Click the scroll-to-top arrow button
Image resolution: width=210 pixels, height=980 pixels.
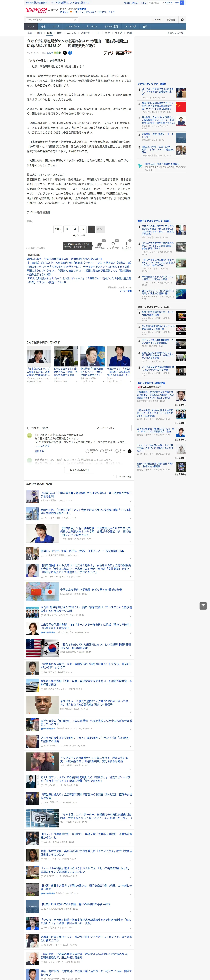(203, 606)
